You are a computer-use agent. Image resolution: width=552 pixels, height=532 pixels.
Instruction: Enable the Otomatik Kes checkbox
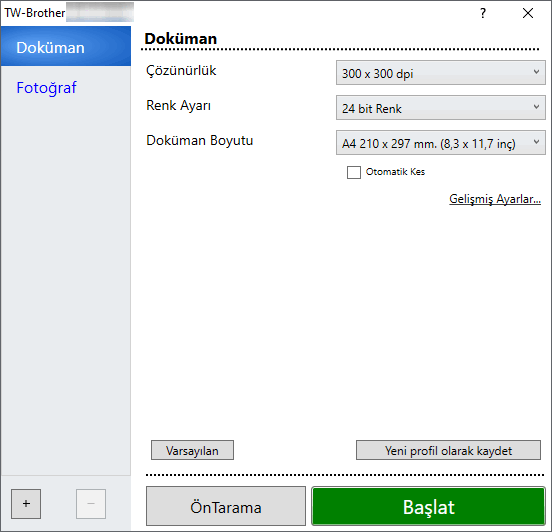(x=353, y=172)
